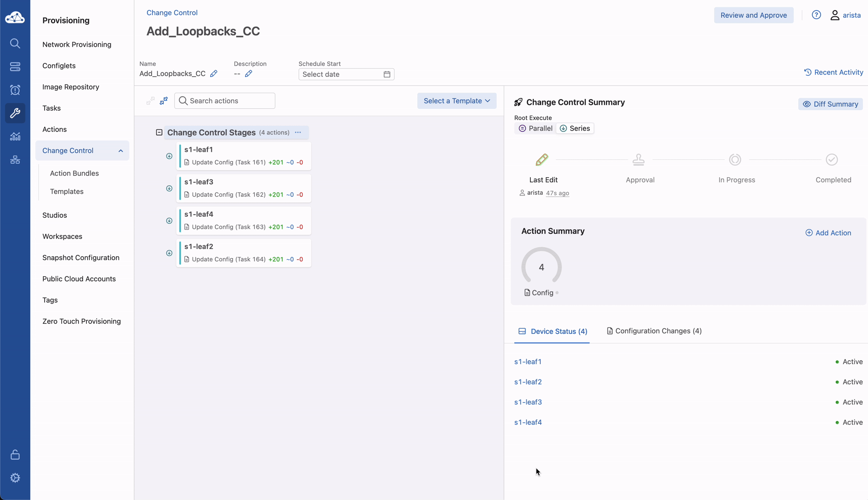Open Configlets in the Provisioning menu
This screenshot has width=868, height=500.
point(59,66)
